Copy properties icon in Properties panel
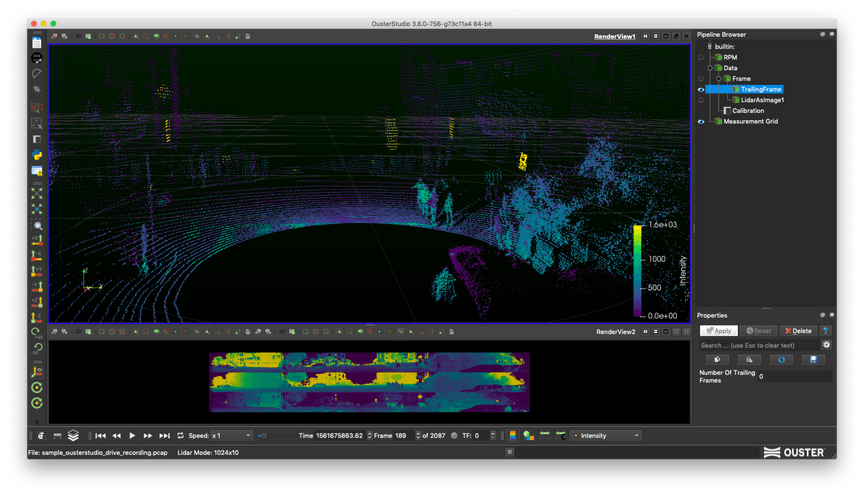Screen dimensions: 864x495 (717, 360)
